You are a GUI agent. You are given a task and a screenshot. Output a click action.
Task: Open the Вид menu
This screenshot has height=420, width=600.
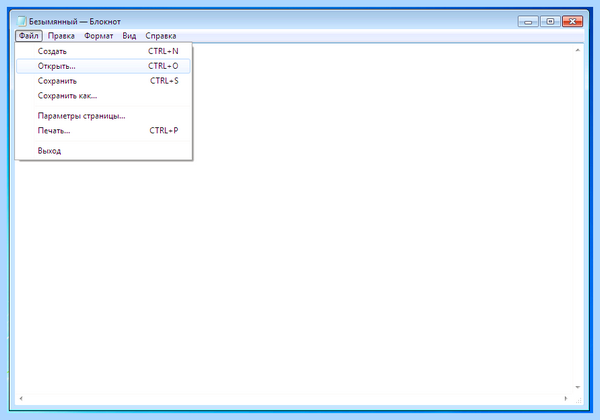coord(129,36)
